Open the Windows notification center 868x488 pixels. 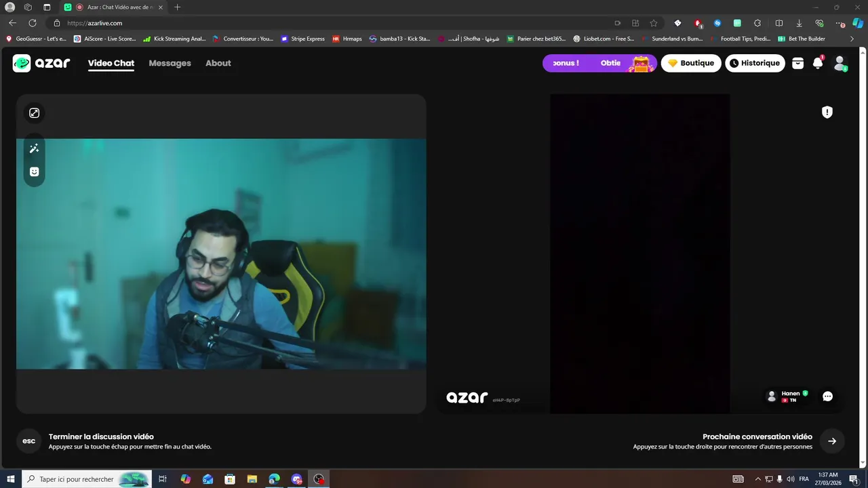coord(854,479)
